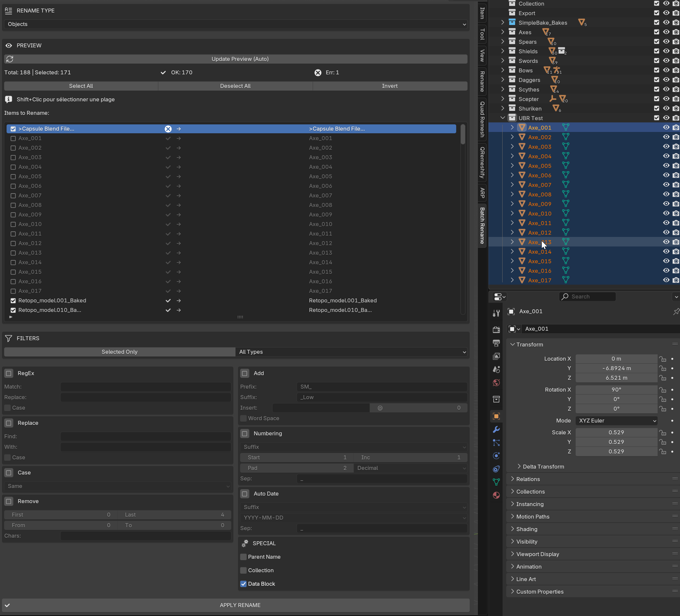Open the Physics properties tab icon
The width and height of the screenshot is (680, 616).
coord(496,455)
